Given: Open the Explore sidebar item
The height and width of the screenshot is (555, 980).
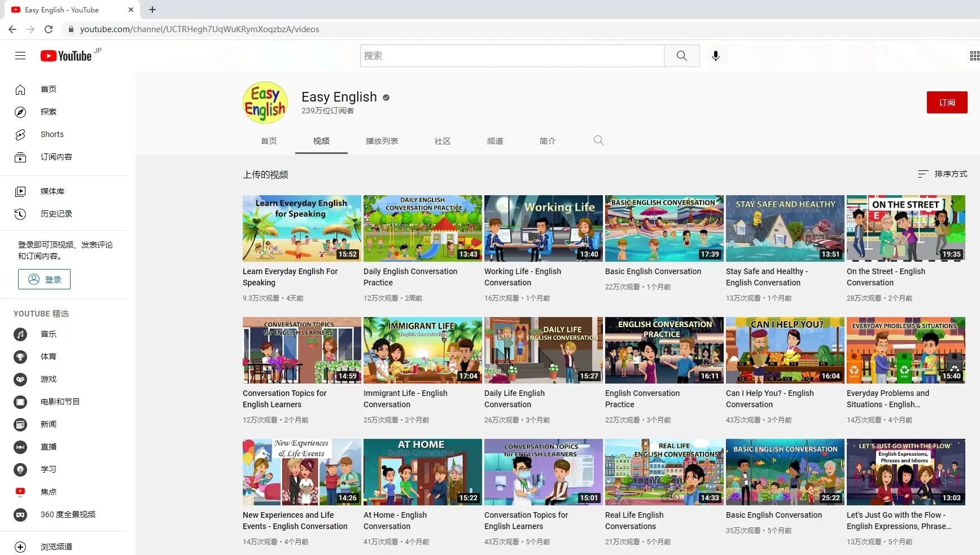Looking at the screenshot, I should point(48,112).
